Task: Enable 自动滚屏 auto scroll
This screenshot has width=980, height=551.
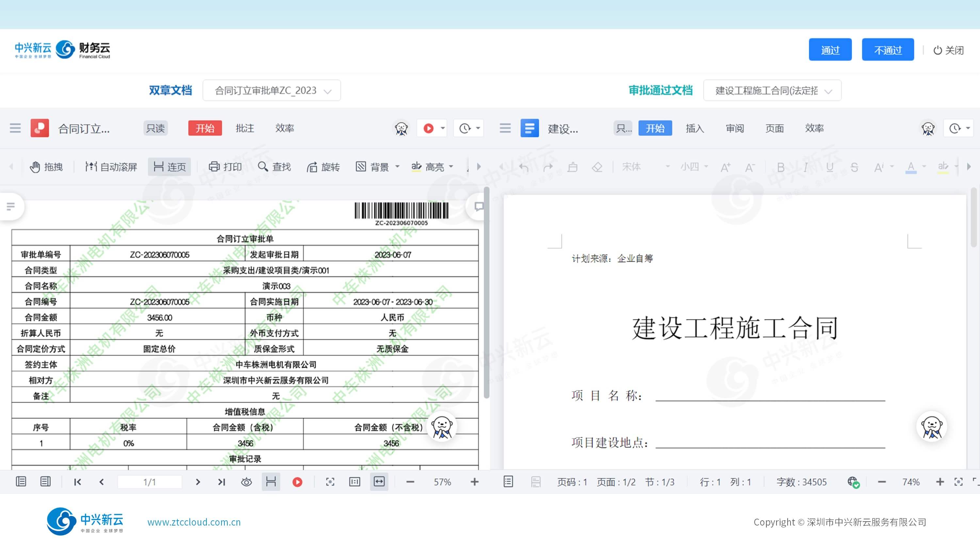Action: point(111,167)
